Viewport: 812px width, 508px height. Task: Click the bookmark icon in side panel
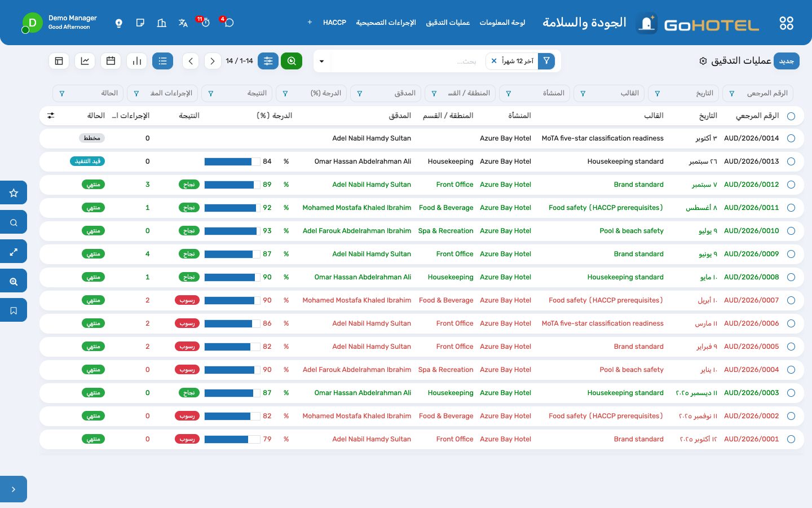coord(14,310)
